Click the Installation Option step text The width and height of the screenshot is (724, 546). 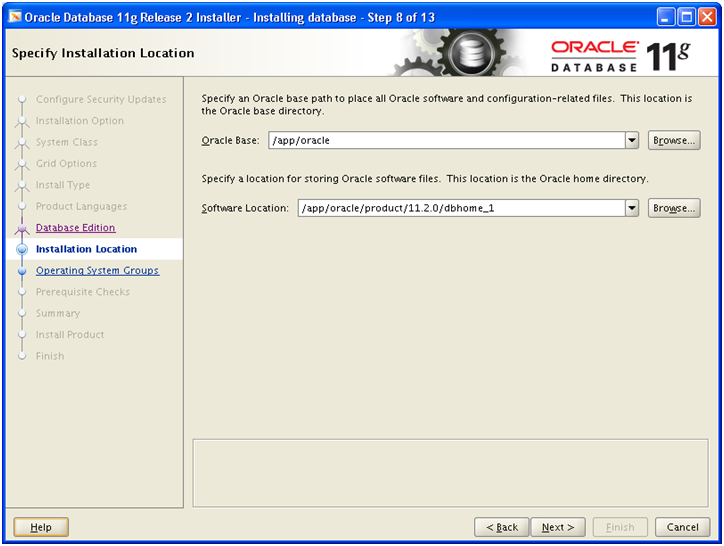(80, 121)
